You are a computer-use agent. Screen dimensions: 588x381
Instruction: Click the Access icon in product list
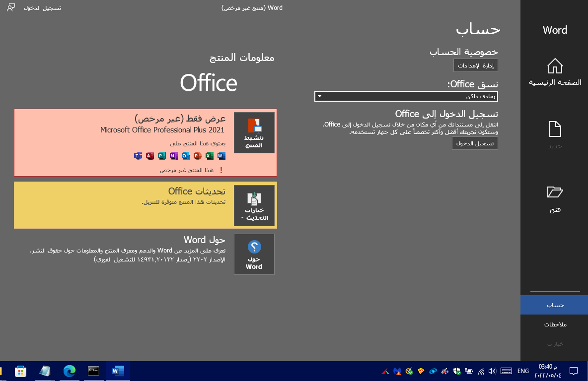click(150, 156)
